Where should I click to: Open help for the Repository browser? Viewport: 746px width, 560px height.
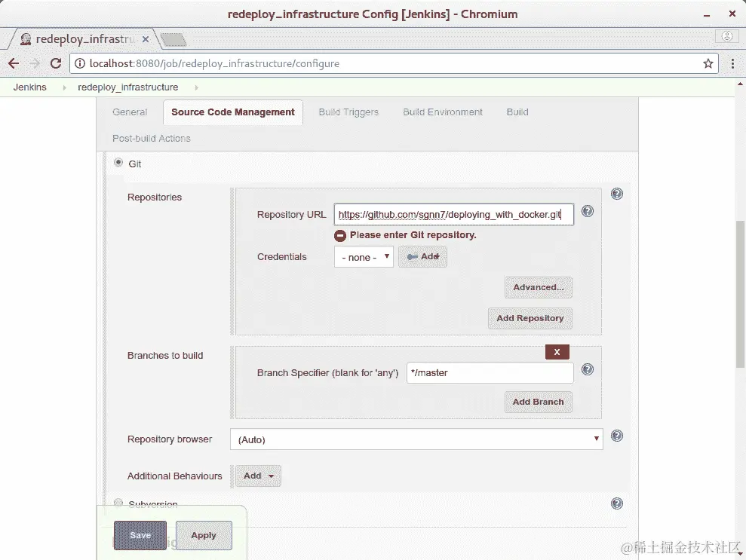point(616,436)
